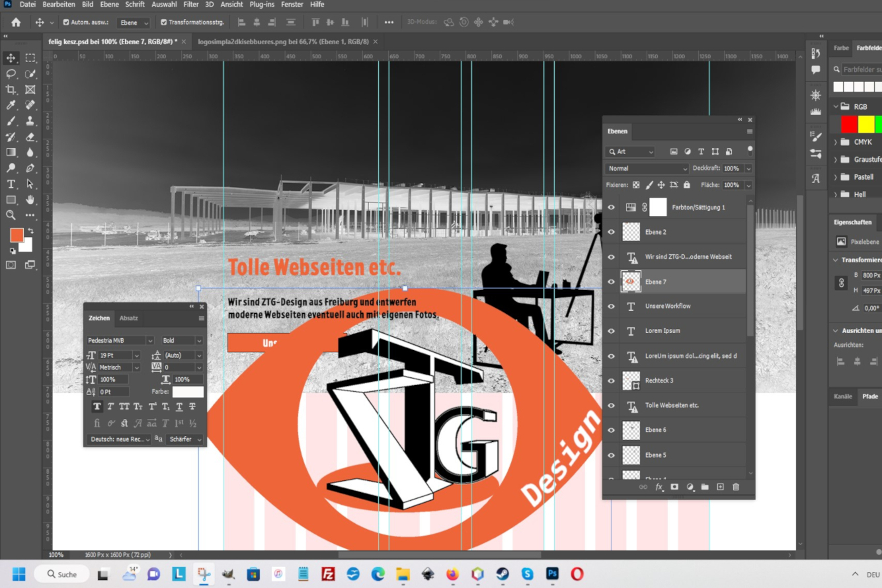Screen dimensions: 882x588
Task: Select the Crop tool
Action: coord(11,89)
